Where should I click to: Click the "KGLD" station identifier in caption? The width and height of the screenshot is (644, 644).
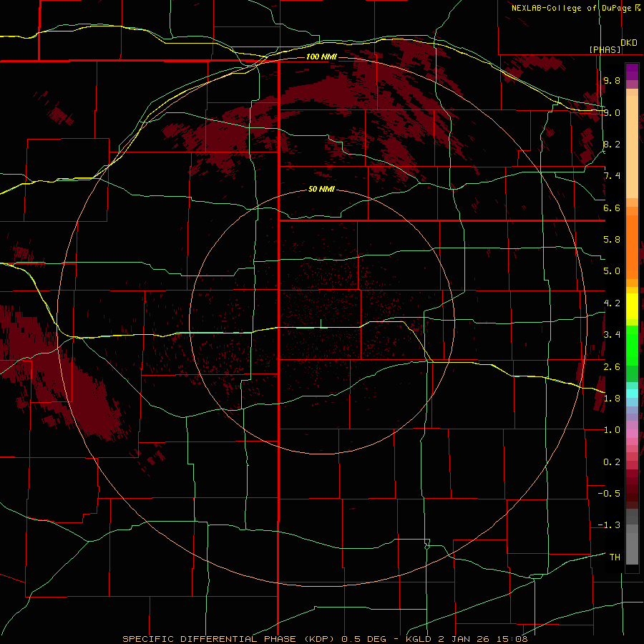click(418, 639)
